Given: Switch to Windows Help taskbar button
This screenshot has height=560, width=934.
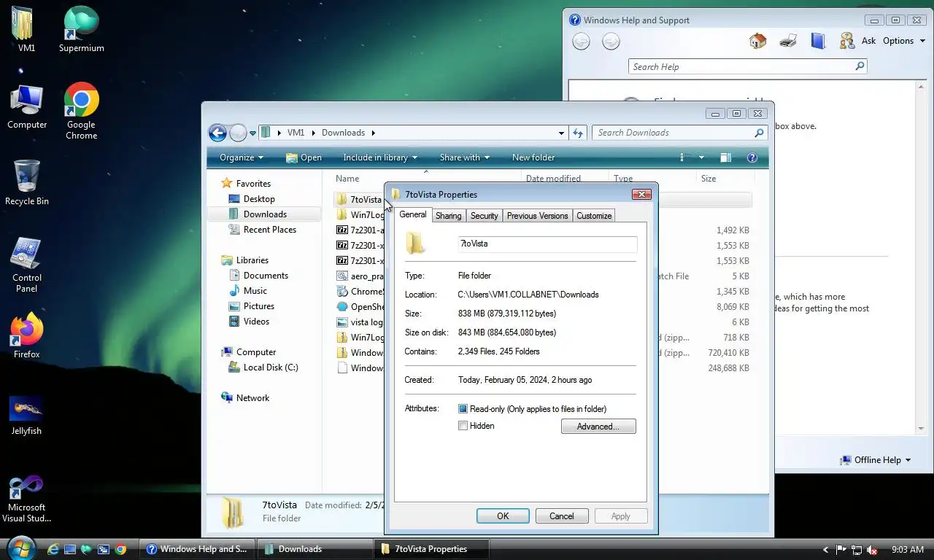Looking at the screenshot, I should 198,549.
